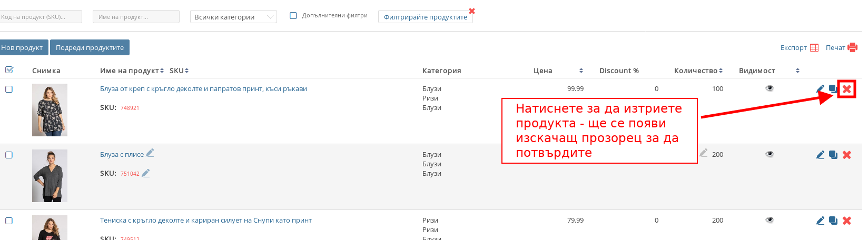This screenshot has width=868, height=240.
Task: Toggle select-all checkbox in table header
Action: click(9, 70)
